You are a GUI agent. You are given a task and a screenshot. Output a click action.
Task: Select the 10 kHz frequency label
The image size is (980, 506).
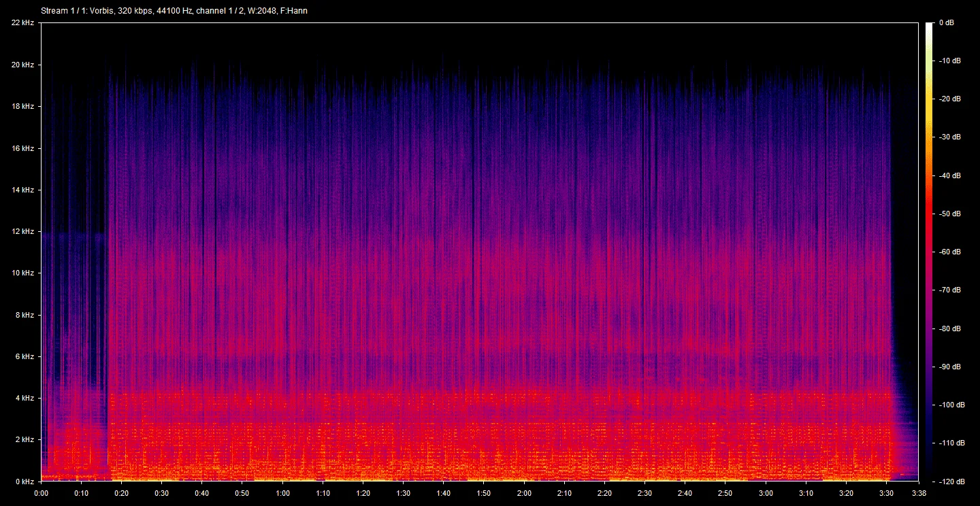22,273
